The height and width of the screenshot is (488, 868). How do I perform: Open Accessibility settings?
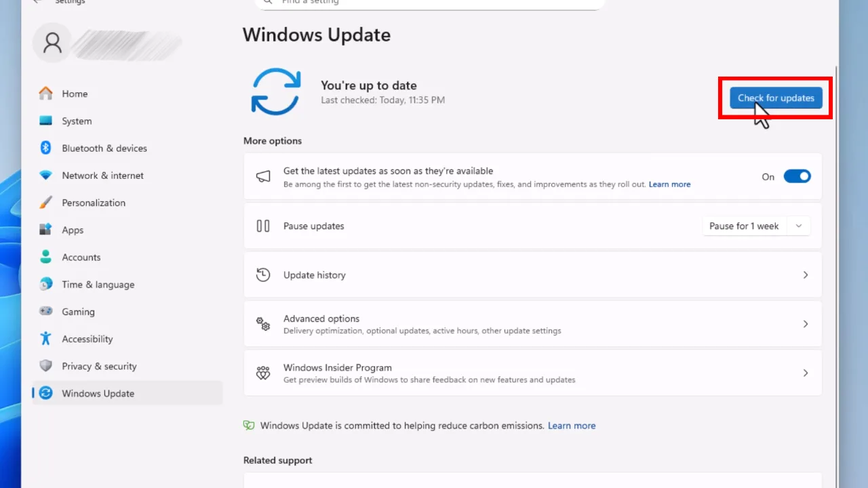click(127, 338)
